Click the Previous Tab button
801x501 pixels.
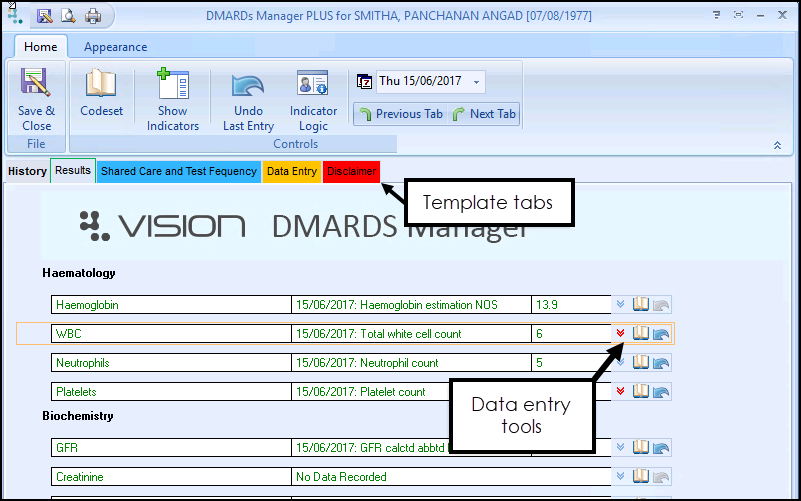[400, 114]
